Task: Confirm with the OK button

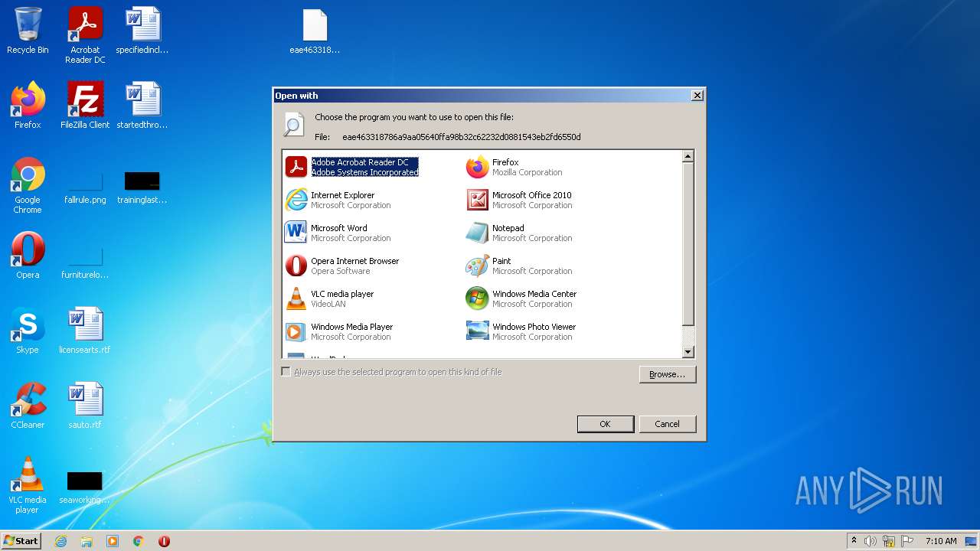Action: [x=605, y=424]
